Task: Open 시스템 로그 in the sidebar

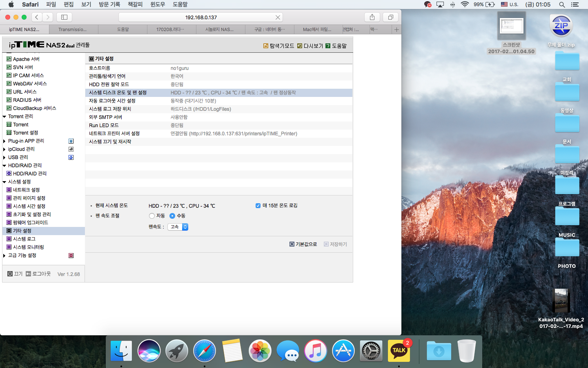Action: (x=24, y=239)
